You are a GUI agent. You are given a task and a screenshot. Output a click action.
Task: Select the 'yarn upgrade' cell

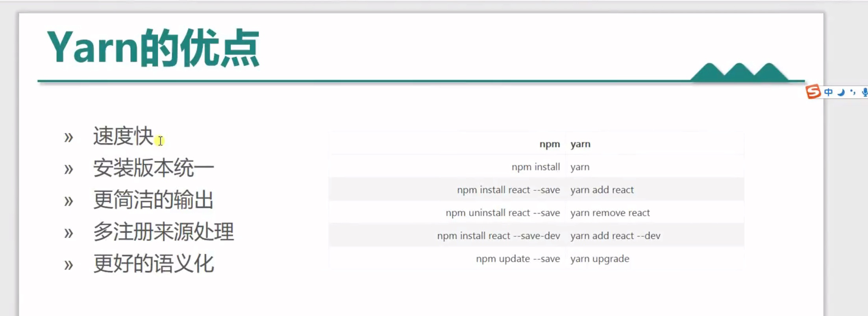600,259
